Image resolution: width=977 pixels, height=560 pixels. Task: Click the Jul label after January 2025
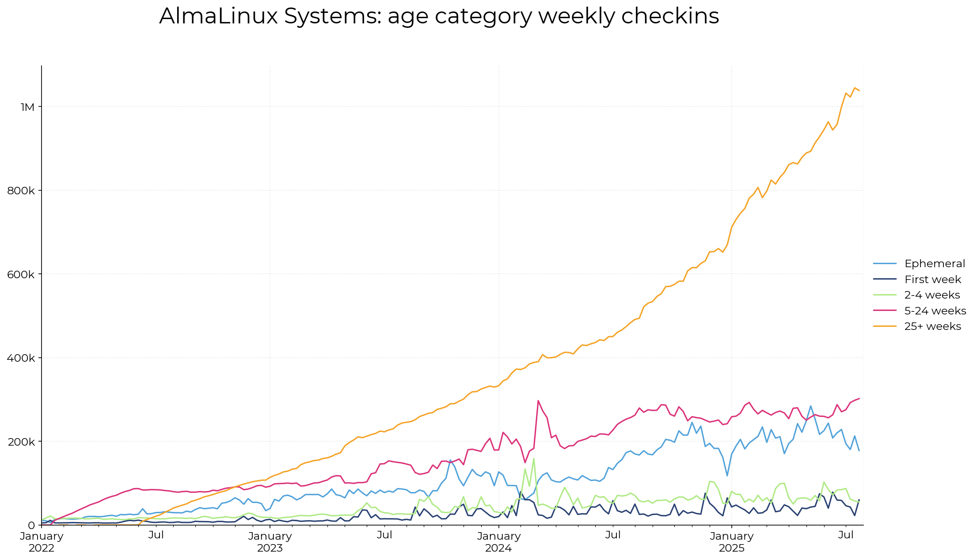point(846,535)
